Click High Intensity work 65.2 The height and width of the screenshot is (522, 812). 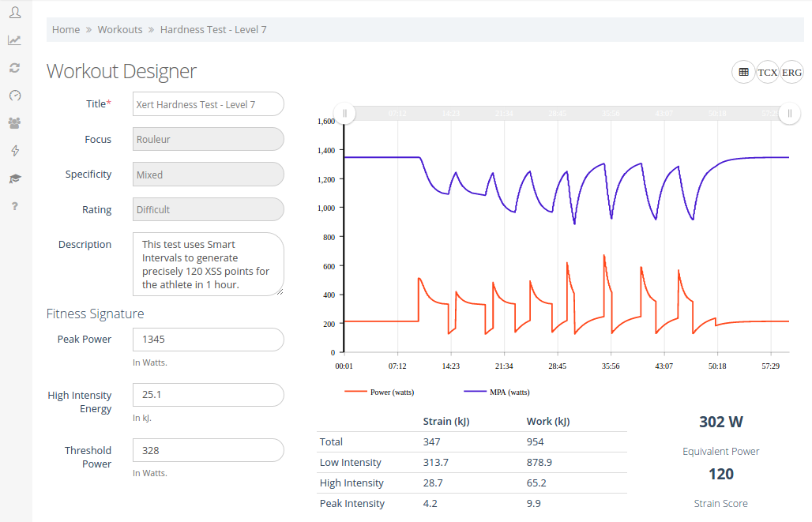pos(536,483)
